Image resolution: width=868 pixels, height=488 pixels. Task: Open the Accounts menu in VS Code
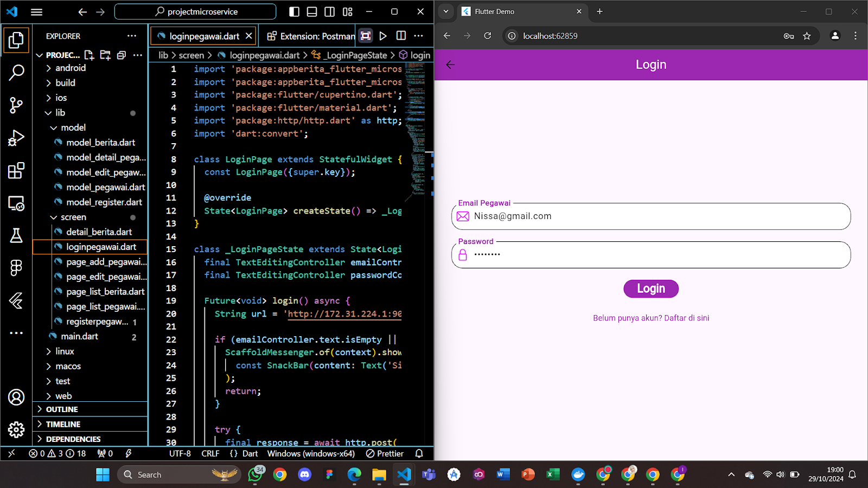coord(16,397)
